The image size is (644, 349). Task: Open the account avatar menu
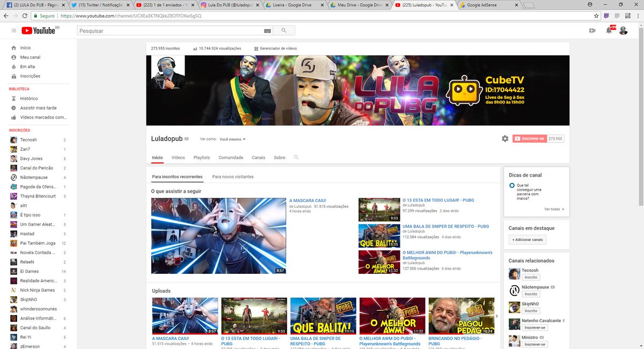623,31
